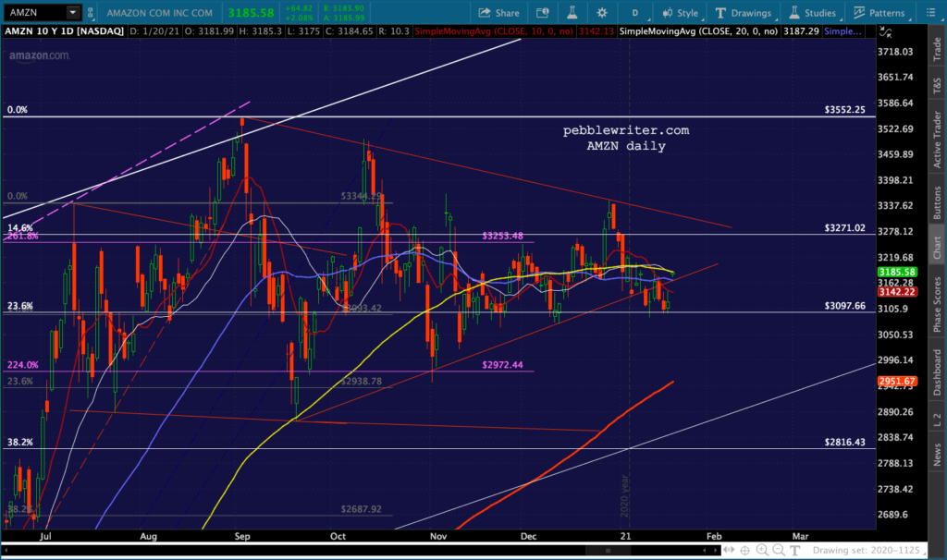Open the Patterns menu

pos(879,13)
